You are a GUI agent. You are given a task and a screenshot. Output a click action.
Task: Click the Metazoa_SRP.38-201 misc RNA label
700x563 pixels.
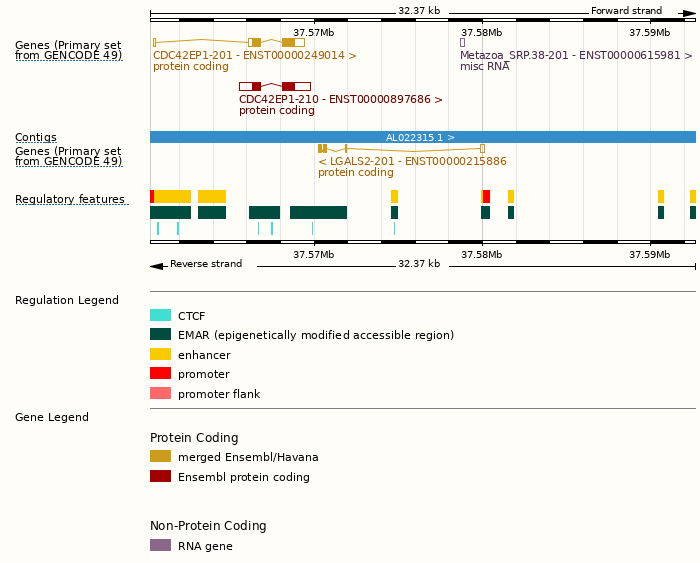coord(576,56)
